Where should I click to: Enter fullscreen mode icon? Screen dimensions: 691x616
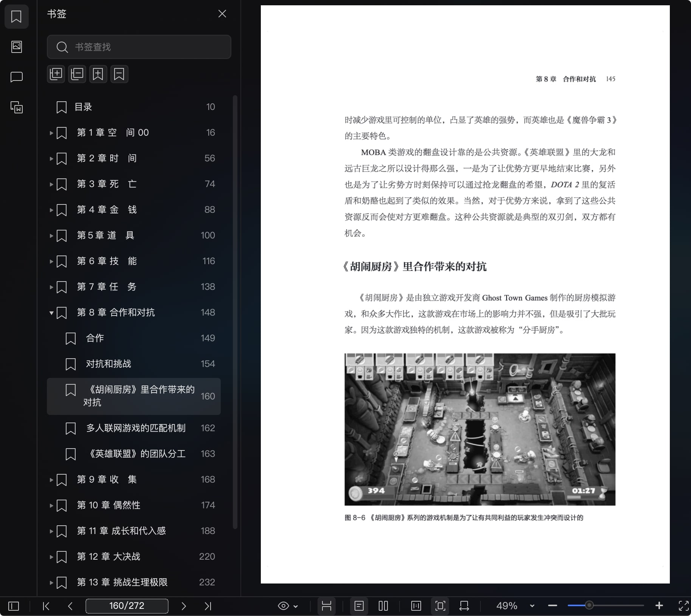(x=683, y=606)
